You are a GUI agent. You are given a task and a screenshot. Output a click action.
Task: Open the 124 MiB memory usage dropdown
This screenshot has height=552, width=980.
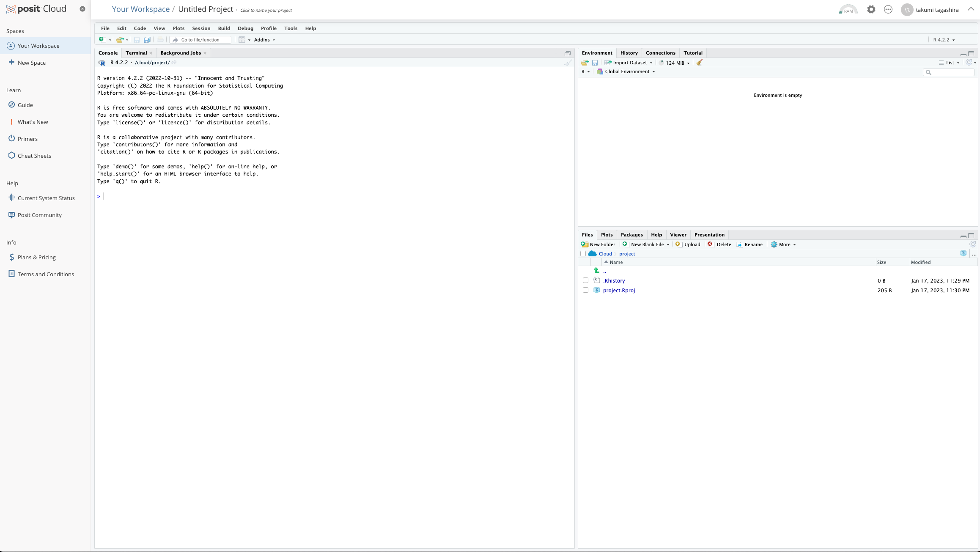click(675, 63)
